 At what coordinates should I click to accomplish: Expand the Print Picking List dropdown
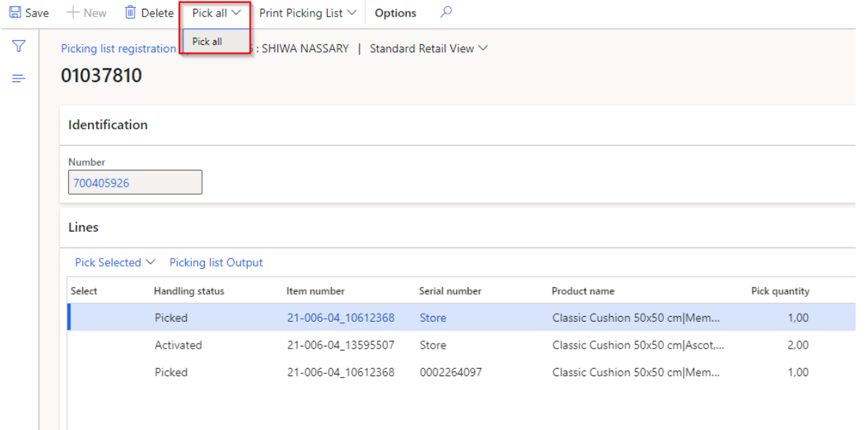[307, 13]
